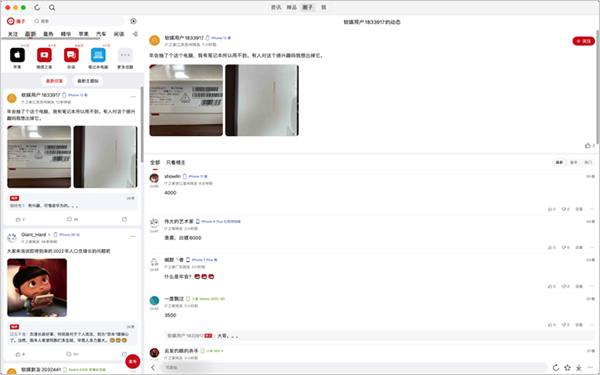This screenshot has height=375, width=600.
Task: Reply to 伟大的艺术家's comment via 回复
Action: (x=579, y=248)
